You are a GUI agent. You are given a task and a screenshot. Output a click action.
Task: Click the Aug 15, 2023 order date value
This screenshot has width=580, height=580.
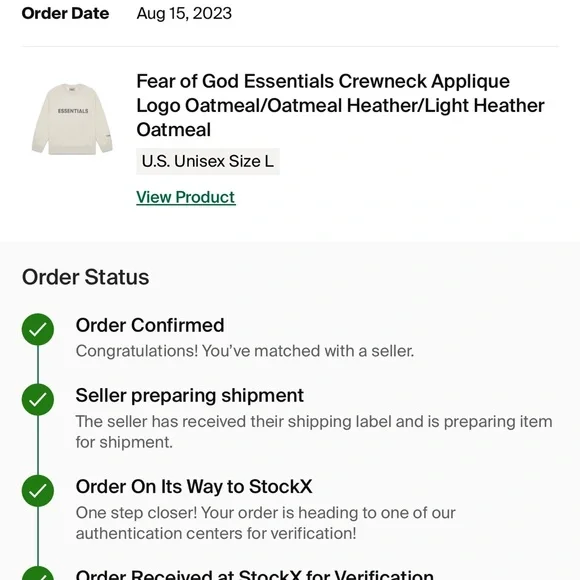[x=184, y=14]
